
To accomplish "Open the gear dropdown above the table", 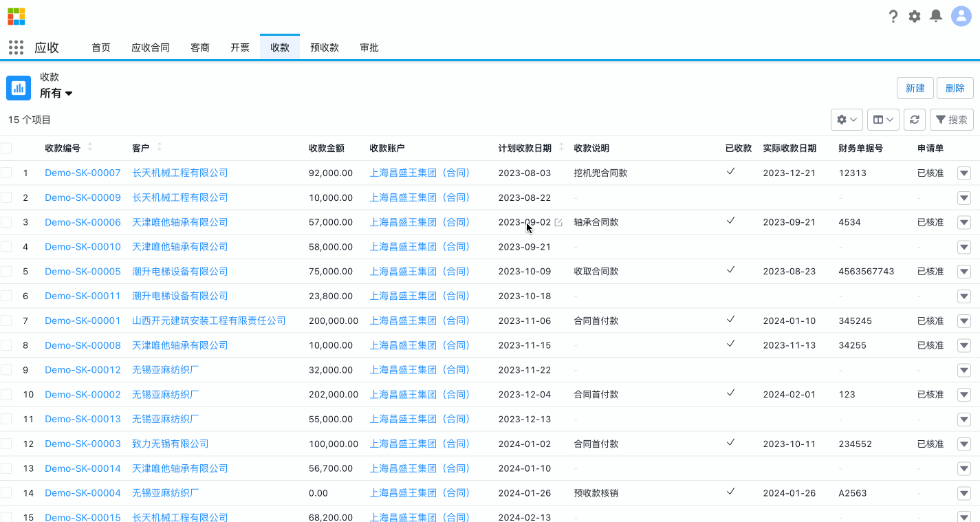I will point(846,119).
